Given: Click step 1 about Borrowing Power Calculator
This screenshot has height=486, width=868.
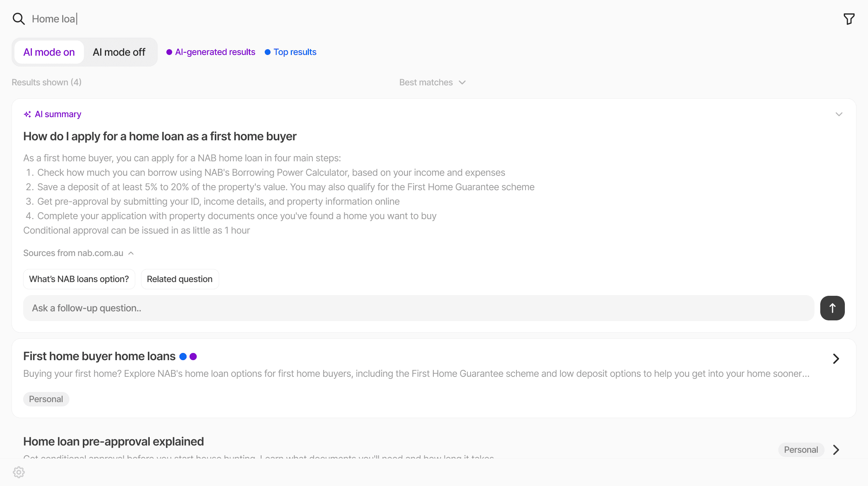Looking at the screenshot, I should point(266,172).
